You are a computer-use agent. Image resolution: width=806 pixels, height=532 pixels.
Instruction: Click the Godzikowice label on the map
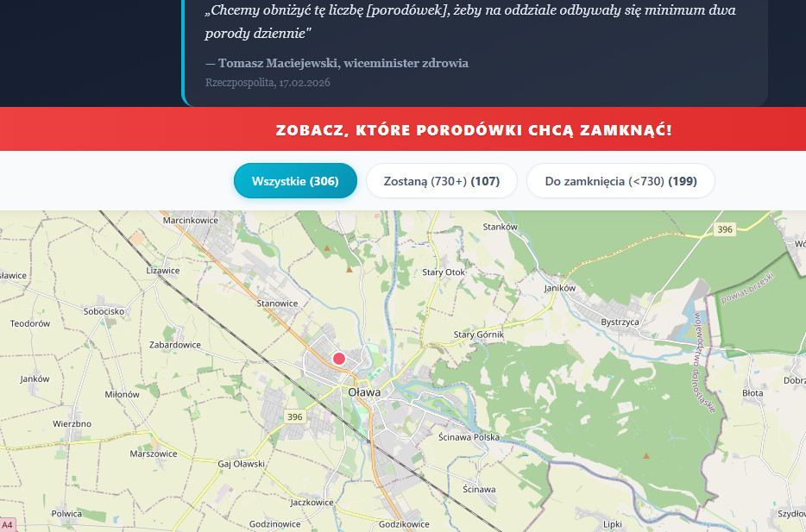tap(404, 524)
